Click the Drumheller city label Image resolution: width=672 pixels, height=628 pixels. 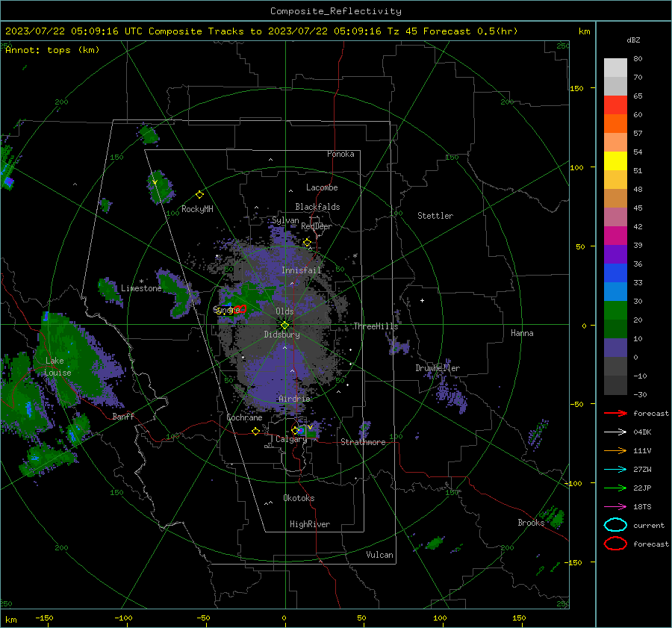[438, 368]
